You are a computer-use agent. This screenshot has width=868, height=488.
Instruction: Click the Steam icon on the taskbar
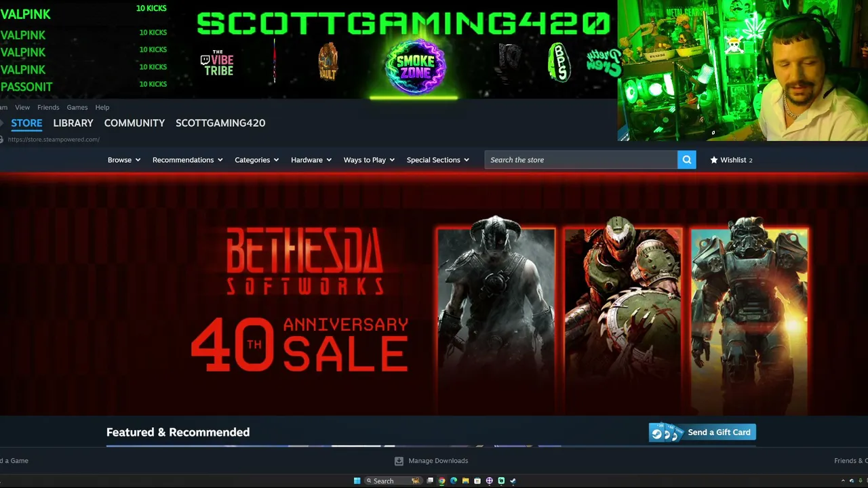pyautogui.click(x=513, y=481)
